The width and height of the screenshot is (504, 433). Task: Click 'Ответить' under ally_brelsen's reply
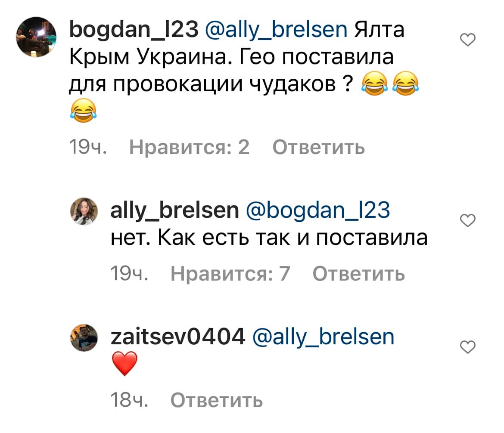[x=358, y=274]
